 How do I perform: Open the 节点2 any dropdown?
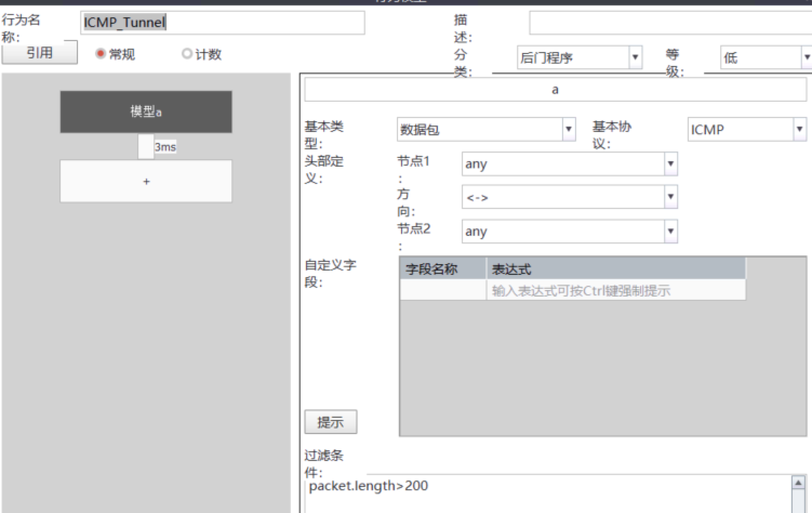pos(670,232)
